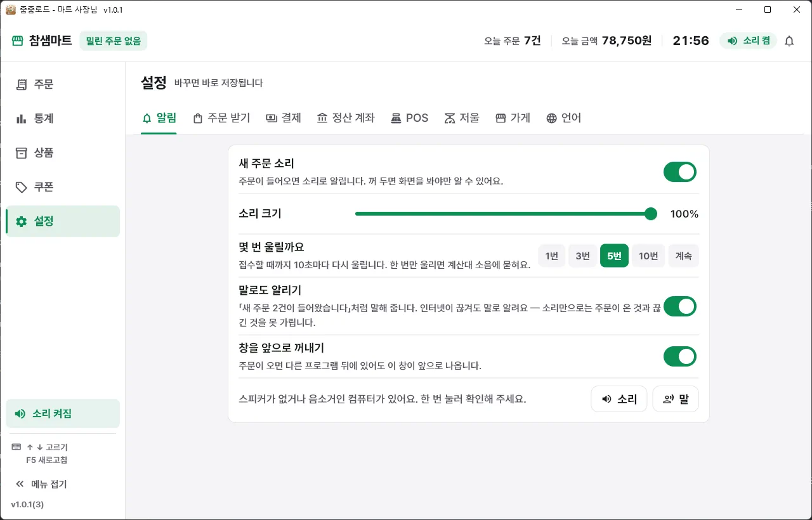Open the 결제 settings tab
The height and width of the screenshot is (520, 812).
[284, 118]
